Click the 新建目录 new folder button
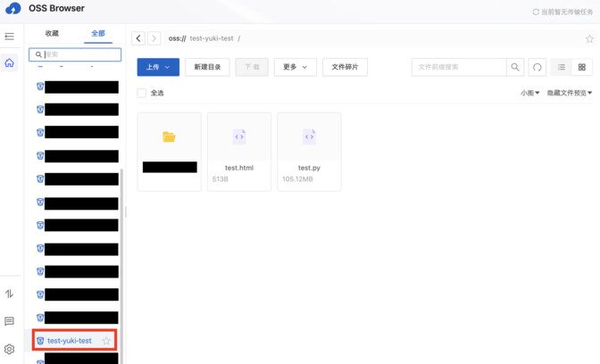The image size is (600, 364). pyautogui.click(x=207, y=67)
